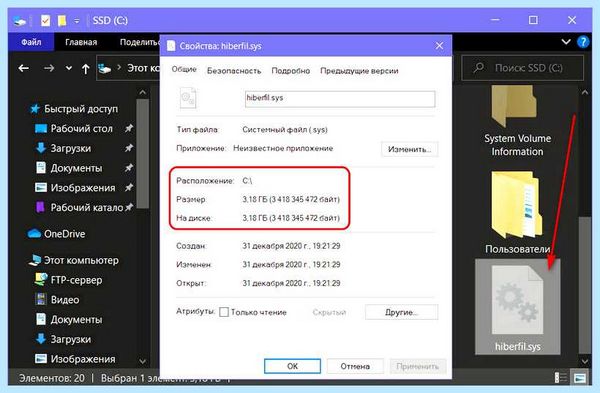
Task: Select the Пользователи folder
Action: pos(517,212)
